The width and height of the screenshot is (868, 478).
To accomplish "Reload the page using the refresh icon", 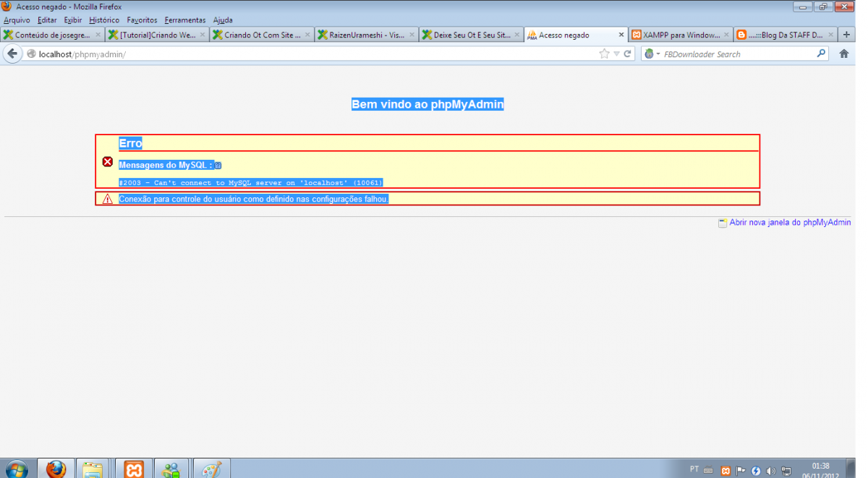I will point(629,54).
